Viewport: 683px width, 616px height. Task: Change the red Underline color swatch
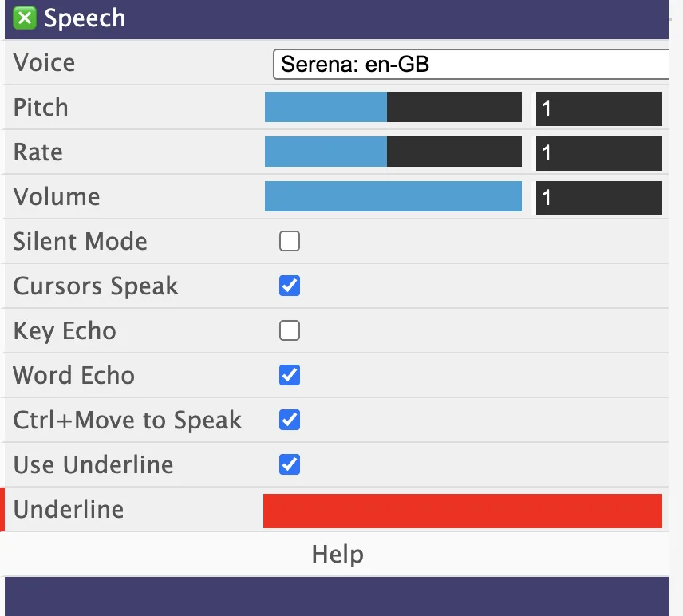(463, 510)
